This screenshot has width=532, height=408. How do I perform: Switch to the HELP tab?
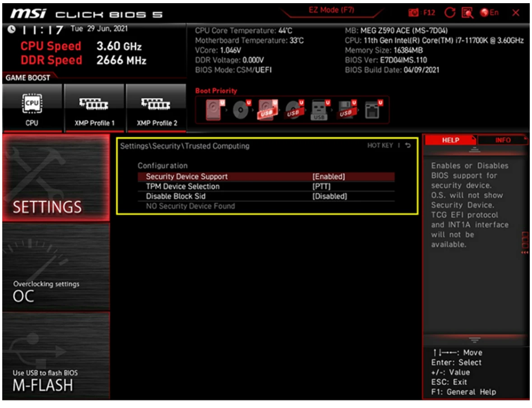450,140
